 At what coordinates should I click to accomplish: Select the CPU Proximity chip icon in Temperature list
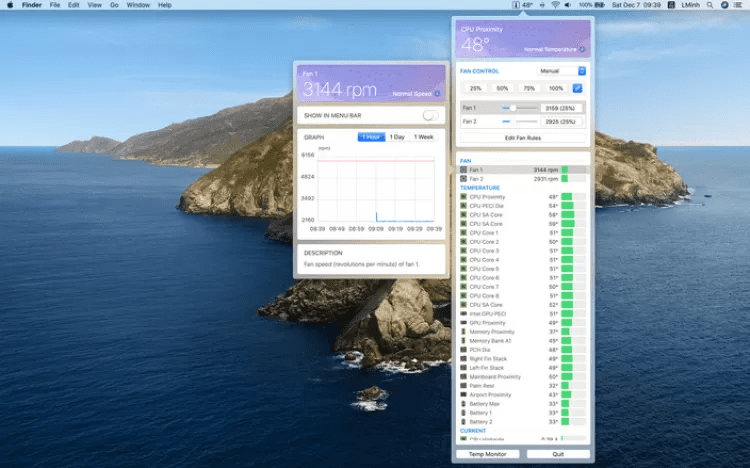click(x=463, y=197)
